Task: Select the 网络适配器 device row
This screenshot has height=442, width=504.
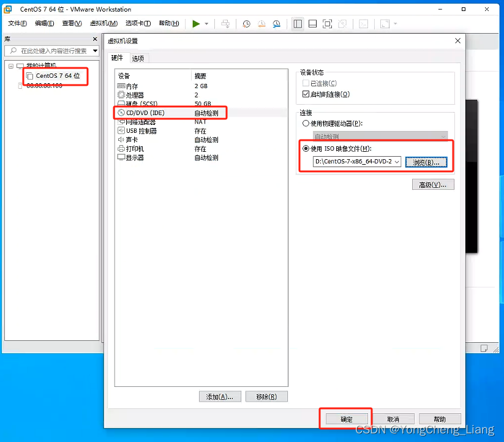Action: tap(201, 122)
